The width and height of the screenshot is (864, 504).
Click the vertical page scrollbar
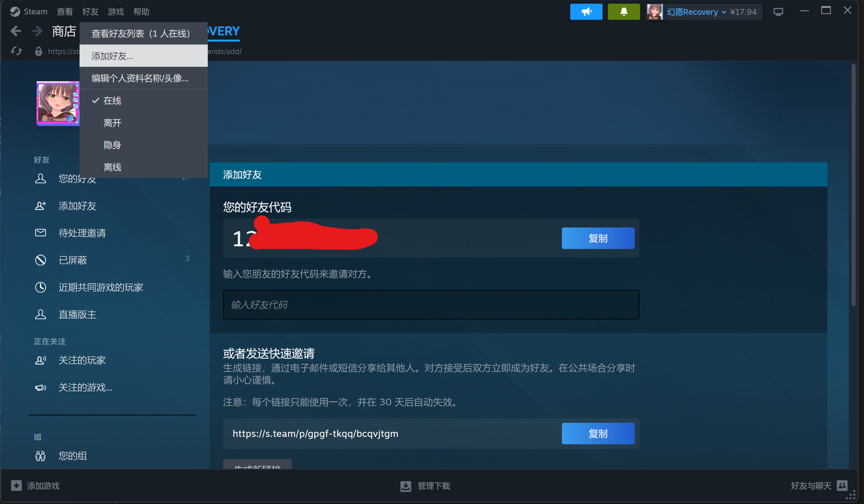pos(853,185)
